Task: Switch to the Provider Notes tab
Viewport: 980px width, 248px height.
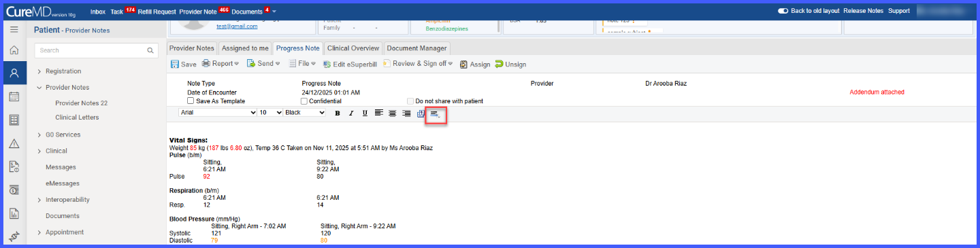Action: coord(191,48)
